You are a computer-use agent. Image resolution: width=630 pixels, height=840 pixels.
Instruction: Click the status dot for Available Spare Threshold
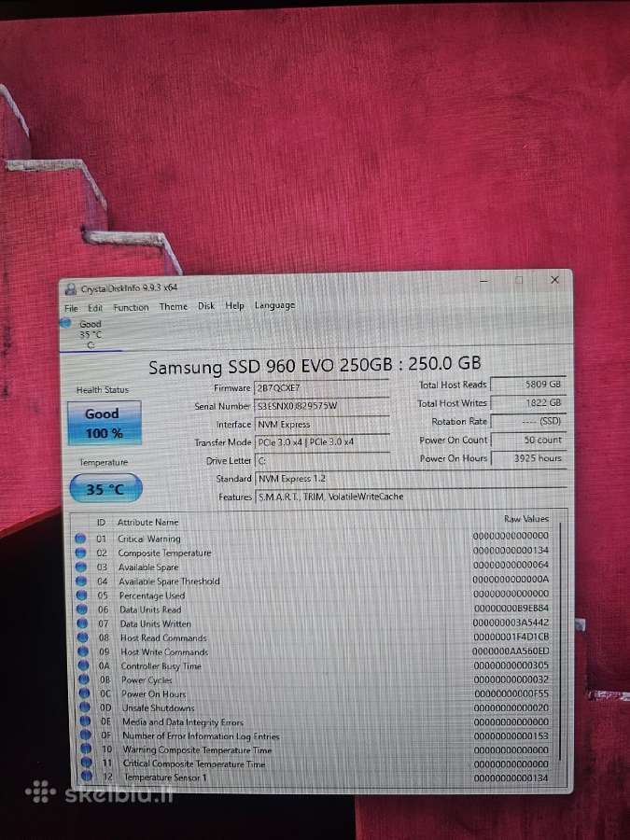tap(81, 581)
